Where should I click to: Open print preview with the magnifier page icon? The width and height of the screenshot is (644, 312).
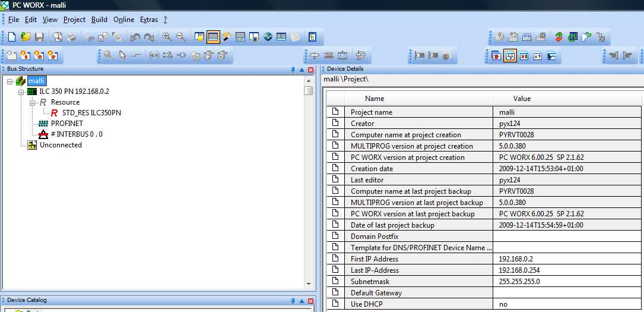point(58,37)
